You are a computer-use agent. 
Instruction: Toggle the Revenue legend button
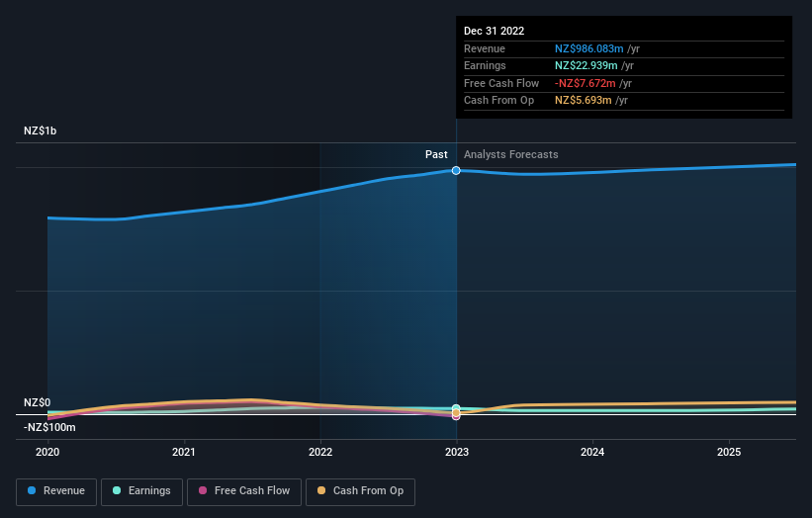pyautogui.click(x=56, y=491)
